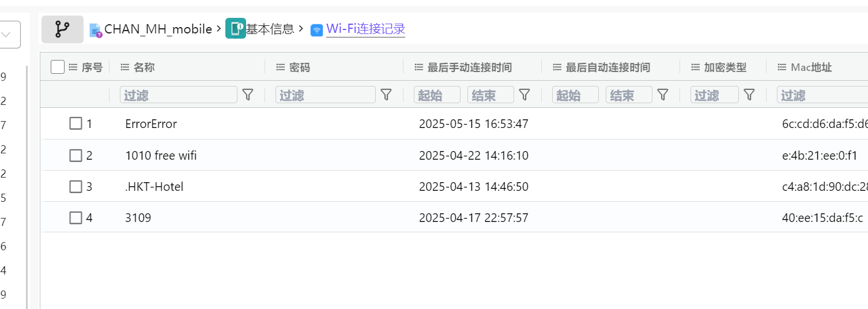Open the Mac地址 column header menu

tap(782, 67)
